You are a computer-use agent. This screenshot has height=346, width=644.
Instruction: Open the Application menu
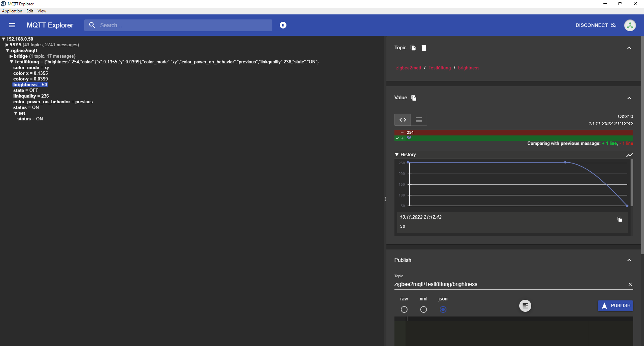[12, 11]
